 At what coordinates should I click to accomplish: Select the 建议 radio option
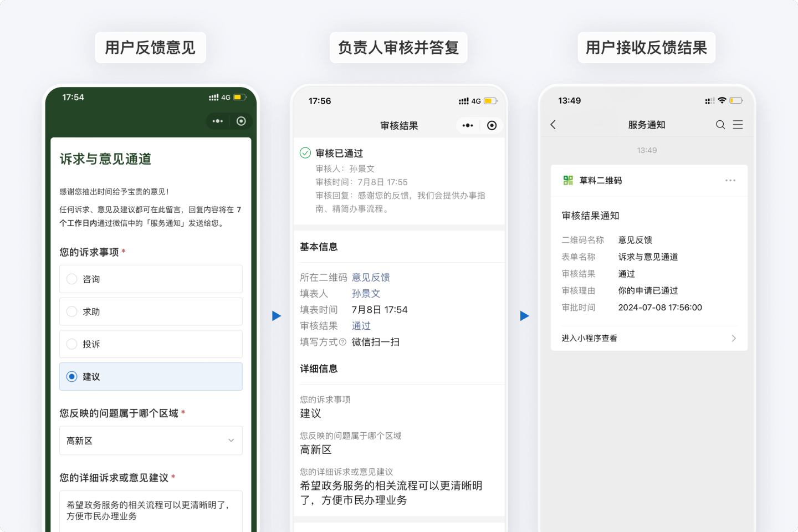click(72, 377)
